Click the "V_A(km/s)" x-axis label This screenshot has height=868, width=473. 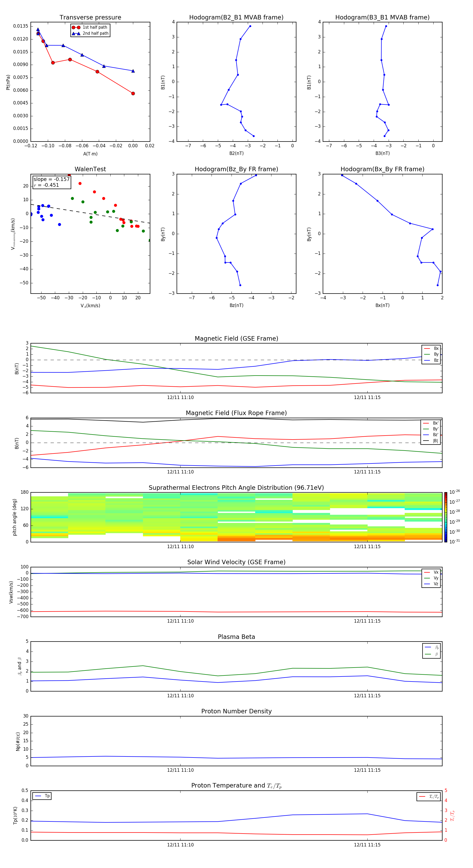point(90,306)
